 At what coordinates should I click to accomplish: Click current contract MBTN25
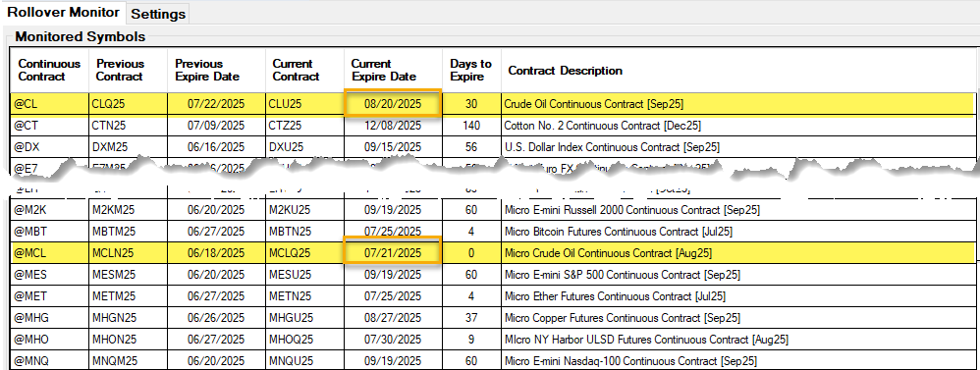305,232
